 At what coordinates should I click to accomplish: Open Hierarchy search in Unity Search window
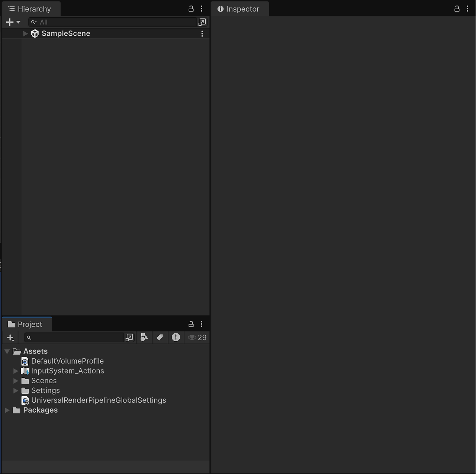(202, 22)
